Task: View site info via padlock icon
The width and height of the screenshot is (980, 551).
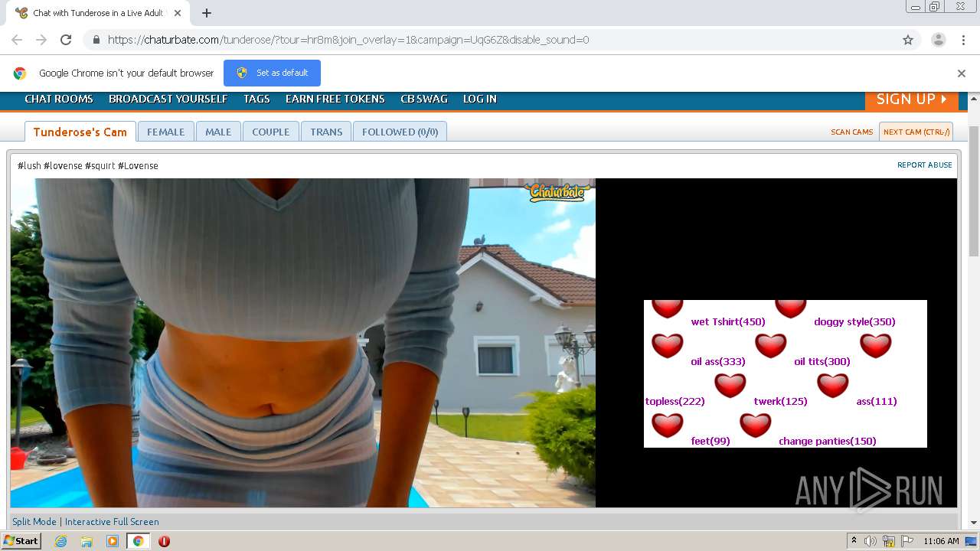Action: [96, 40]
